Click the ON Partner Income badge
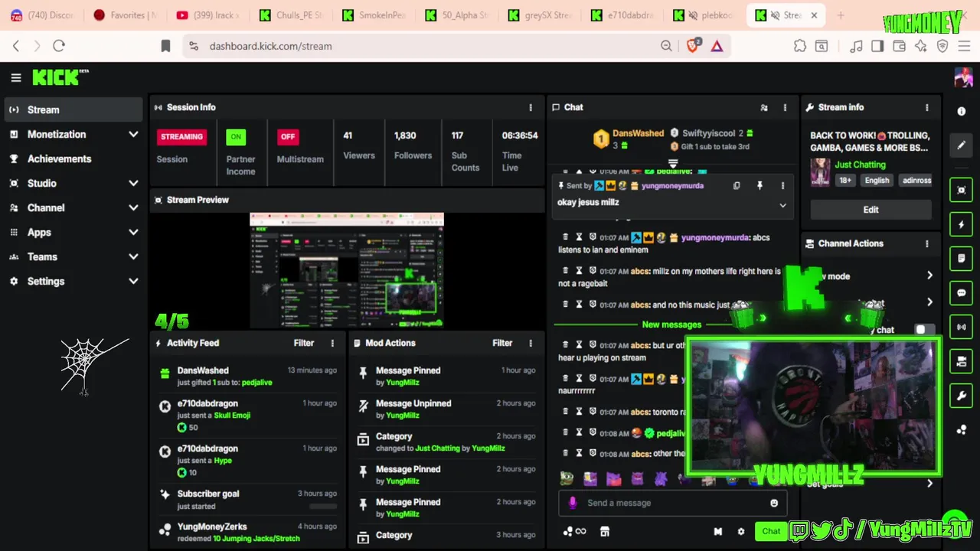Viewport: 980px width, 551px height. point(236,137)
